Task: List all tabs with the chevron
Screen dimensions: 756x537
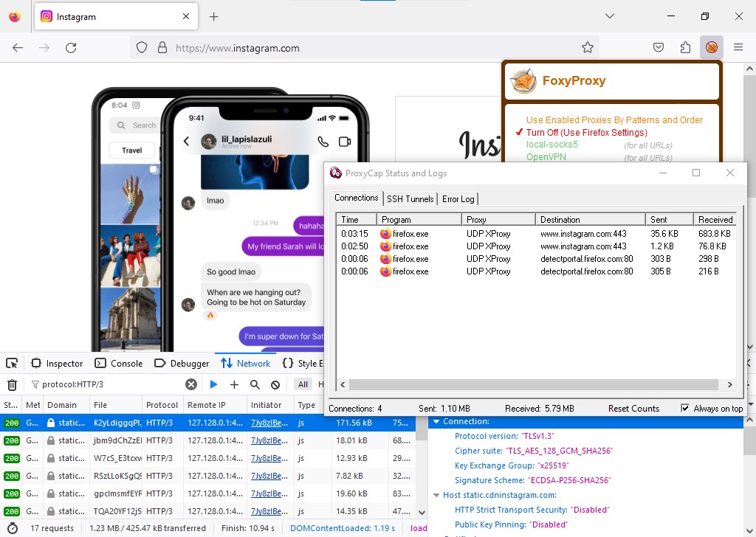Action: click(610, 16)
